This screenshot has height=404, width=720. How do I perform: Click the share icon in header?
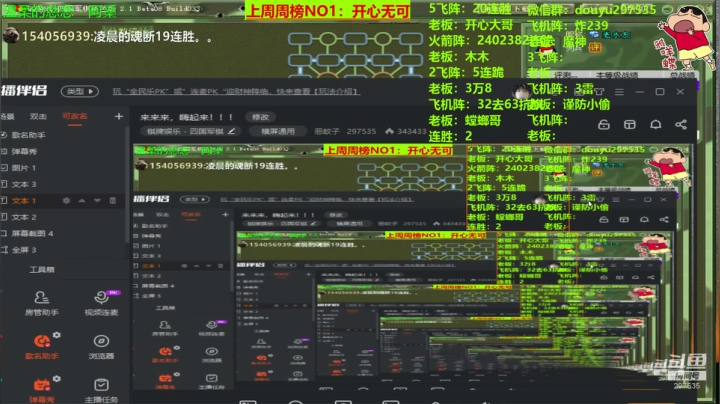(681, 125)
